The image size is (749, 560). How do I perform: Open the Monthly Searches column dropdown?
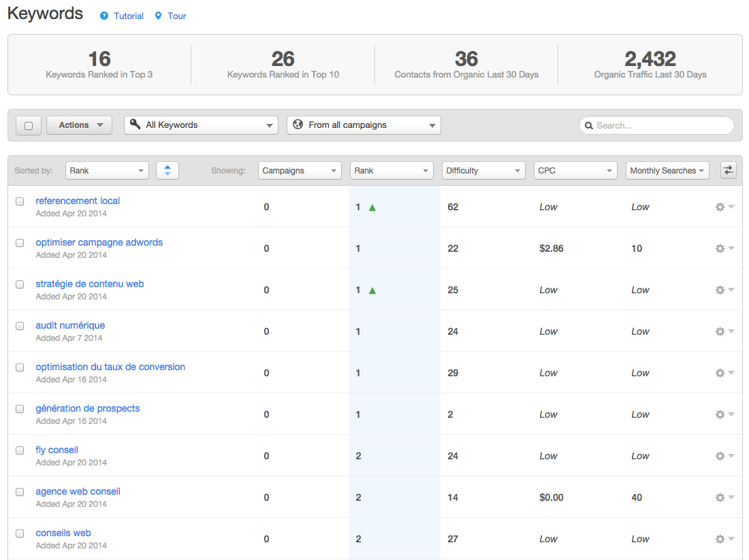coord(667,171)
